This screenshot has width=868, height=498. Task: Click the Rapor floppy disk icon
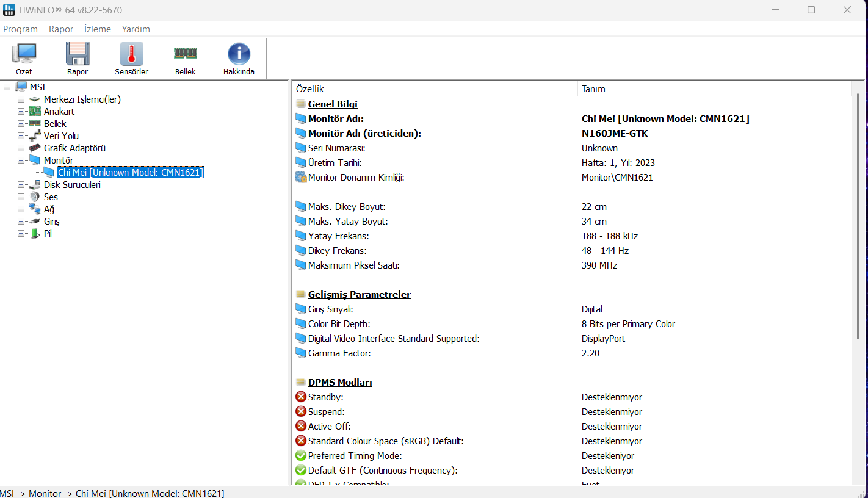[x=78, y=54]
